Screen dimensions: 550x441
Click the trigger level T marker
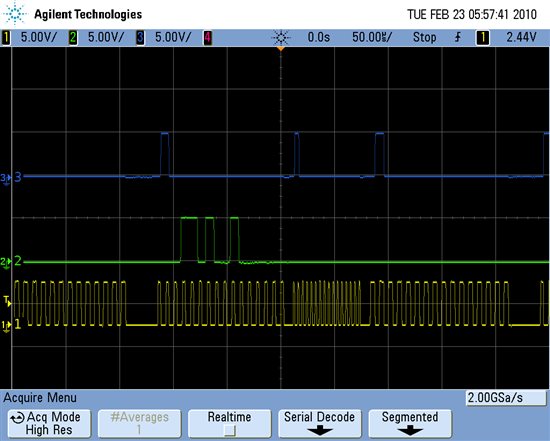7,301
